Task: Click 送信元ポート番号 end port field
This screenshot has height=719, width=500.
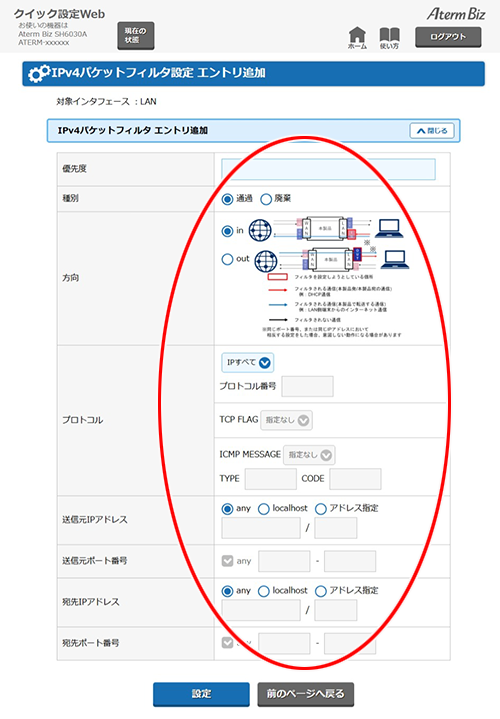Action: [x=350, y=561]
